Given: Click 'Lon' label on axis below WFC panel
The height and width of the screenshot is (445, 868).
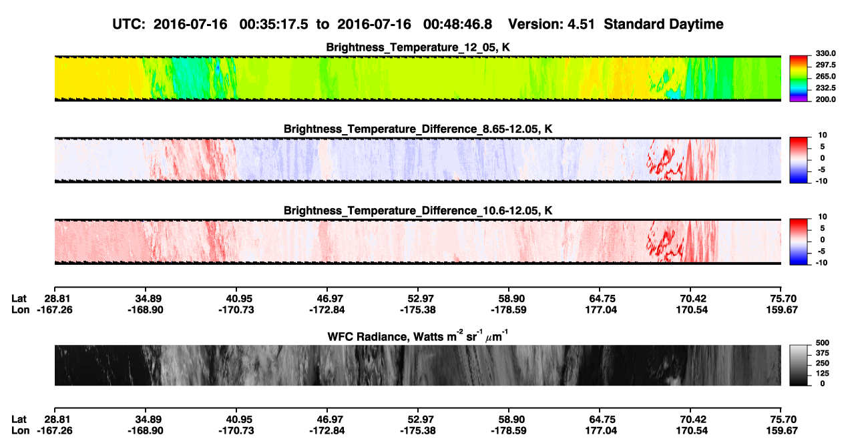Looking at the screenshot, I should (21, 431).
